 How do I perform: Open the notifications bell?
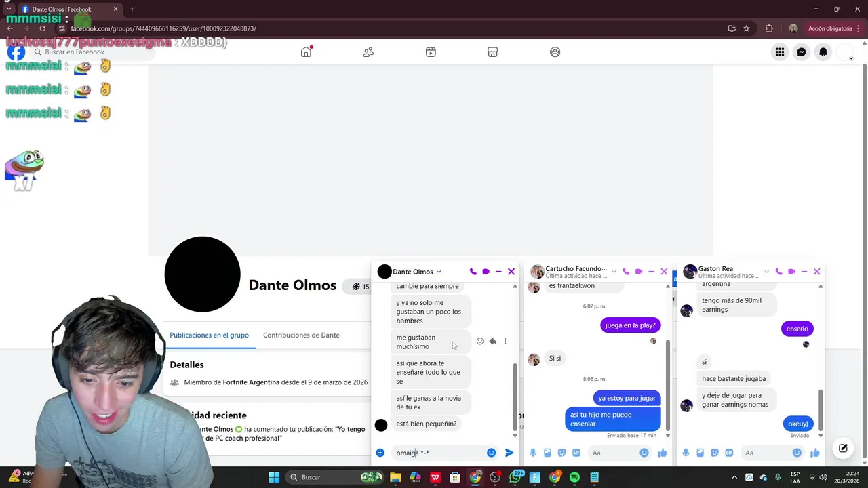(x=823, y=52)
